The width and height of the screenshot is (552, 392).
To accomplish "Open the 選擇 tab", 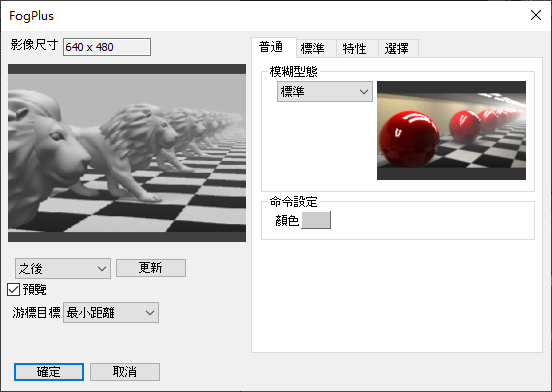I will point(397,49).
